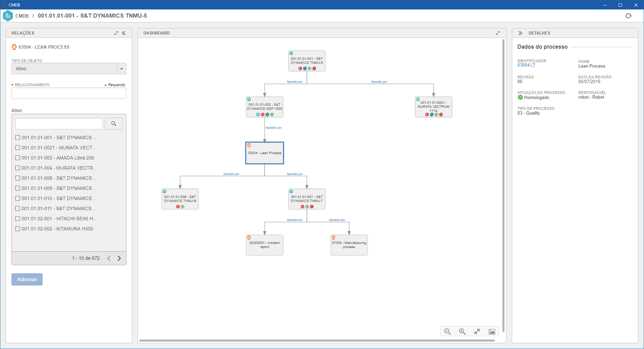Zoom in the dashboard diagram
This screenshot has height=349, width=644.
pyautogui.click(x=462, y=331)
